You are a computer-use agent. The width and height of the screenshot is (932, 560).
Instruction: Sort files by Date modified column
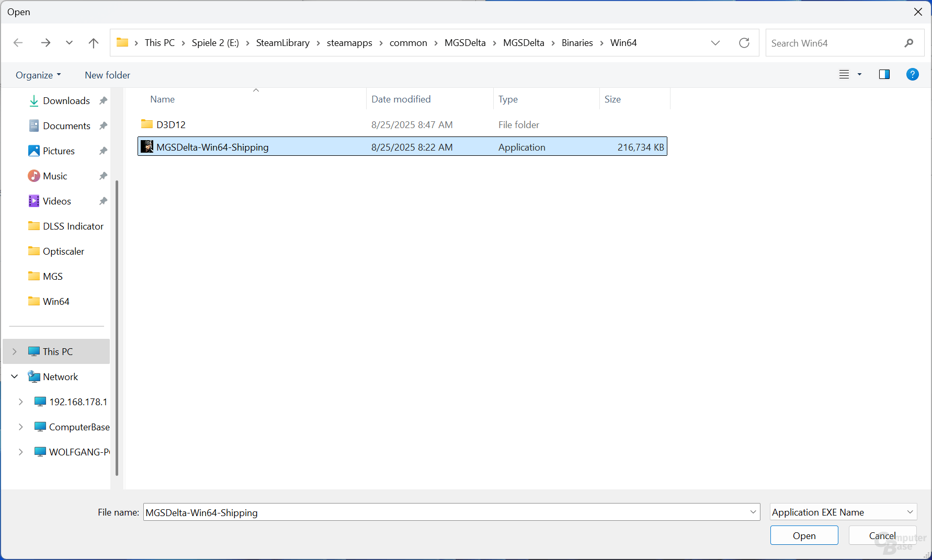pos(401,99)
